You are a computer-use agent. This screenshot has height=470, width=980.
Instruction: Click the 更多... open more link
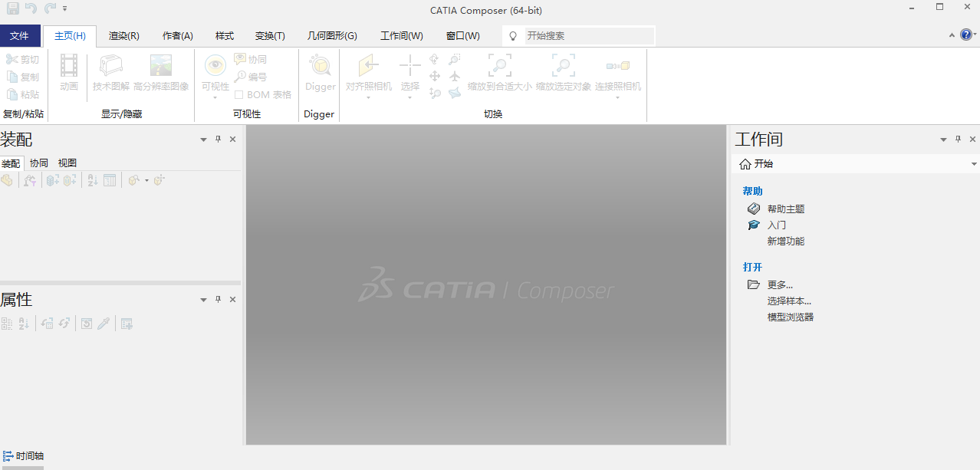click(780, 284)
